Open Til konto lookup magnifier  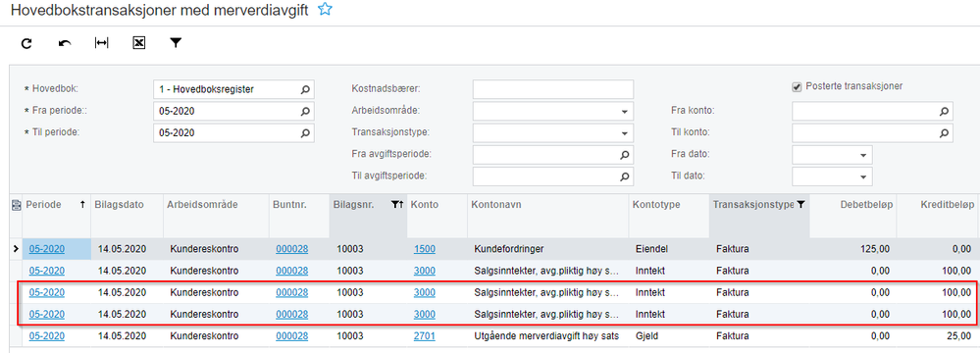coord(943,133)
